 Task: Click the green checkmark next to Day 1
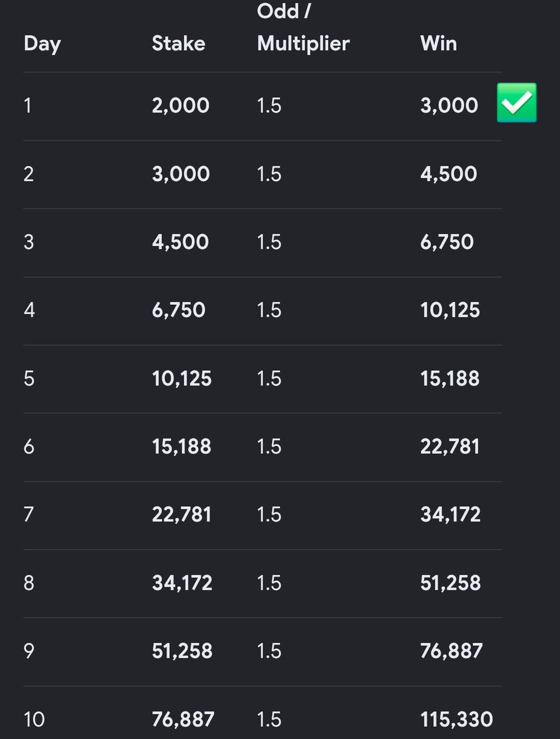517,103
